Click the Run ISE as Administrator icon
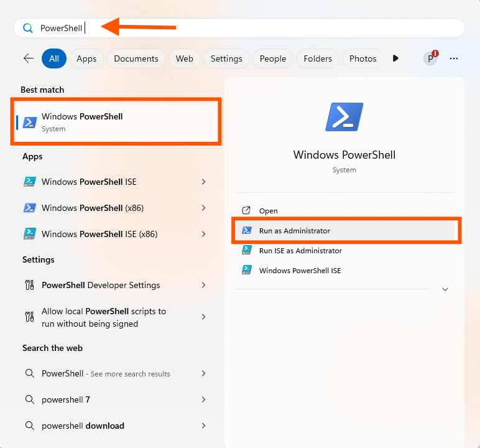 click(247, 250)
